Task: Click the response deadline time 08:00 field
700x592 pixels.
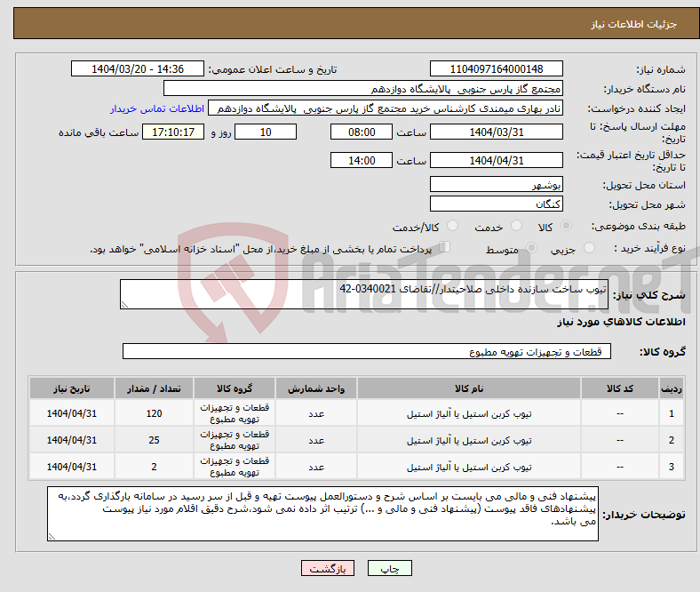Action: 362,132
